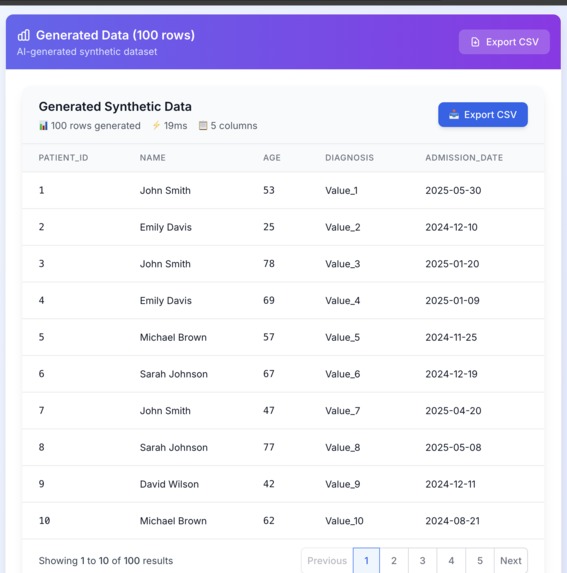Click the admission date 2025-01-09
Screen dimensions: 567x573
click(452, 301)
